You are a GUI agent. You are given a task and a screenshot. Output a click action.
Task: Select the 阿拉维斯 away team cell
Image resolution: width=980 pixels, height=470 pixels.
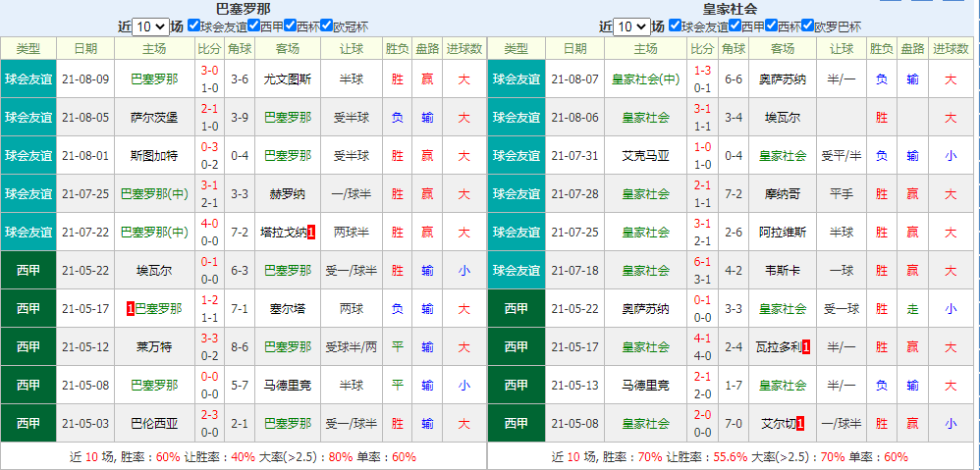(783, 233)
